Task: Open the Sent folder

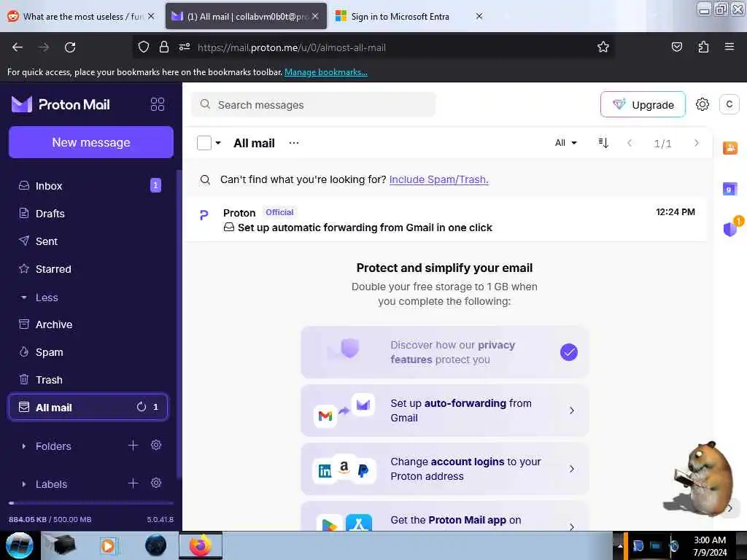Action: pyautogui.click(x=88, y=241)
